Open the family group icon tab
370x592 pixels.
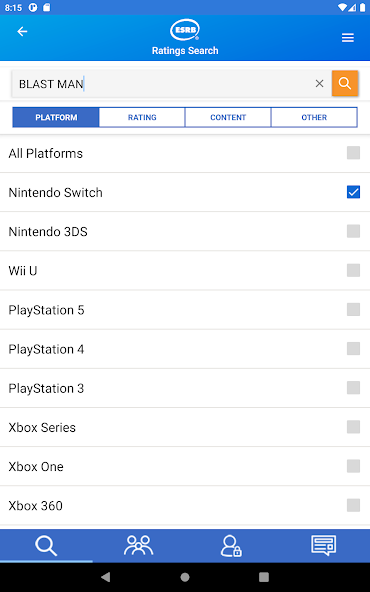pos(139,546)
